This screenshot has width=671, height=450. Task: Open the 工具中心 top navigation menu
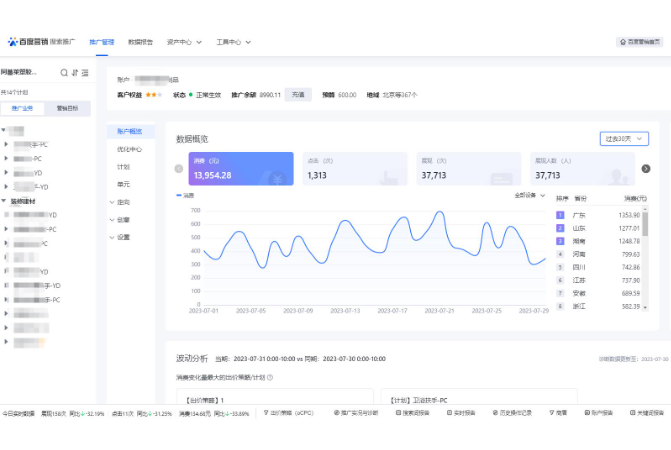coord(233,42)
